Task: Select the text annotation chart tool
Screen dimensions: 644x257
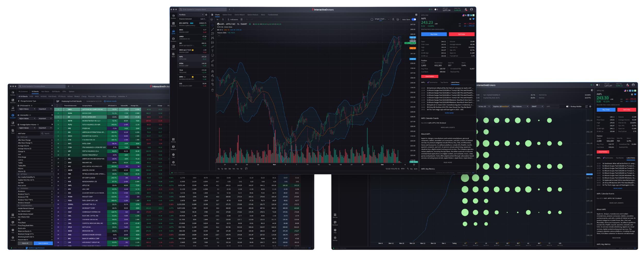Action: click(213, 51)
